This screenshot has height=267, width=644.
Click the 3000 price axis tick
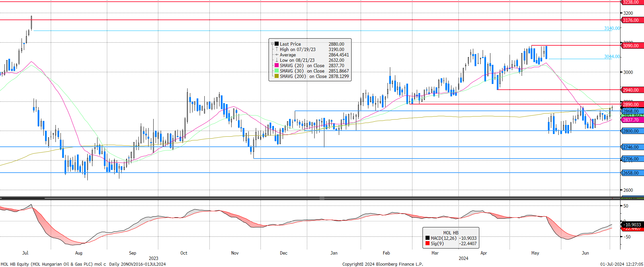[x=628, y=72]
